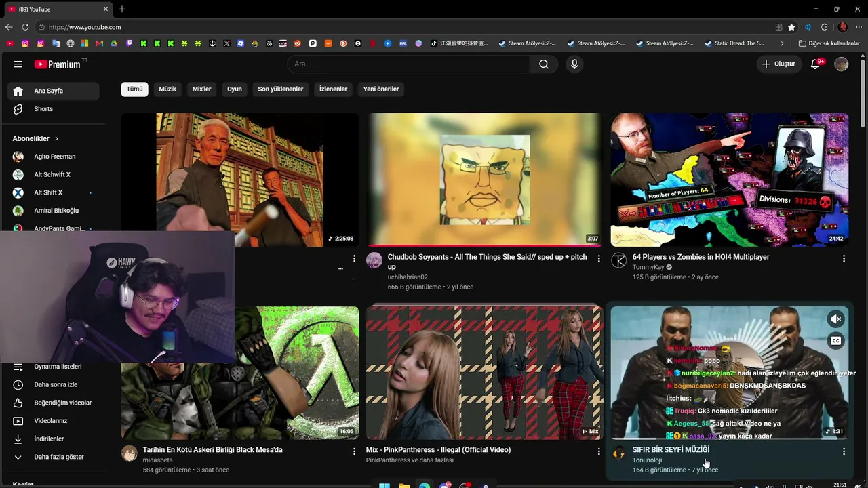Viewport: 868px width, 488px height.
Task: Open the Agito Freeman subscription
Action: (54, 157)
